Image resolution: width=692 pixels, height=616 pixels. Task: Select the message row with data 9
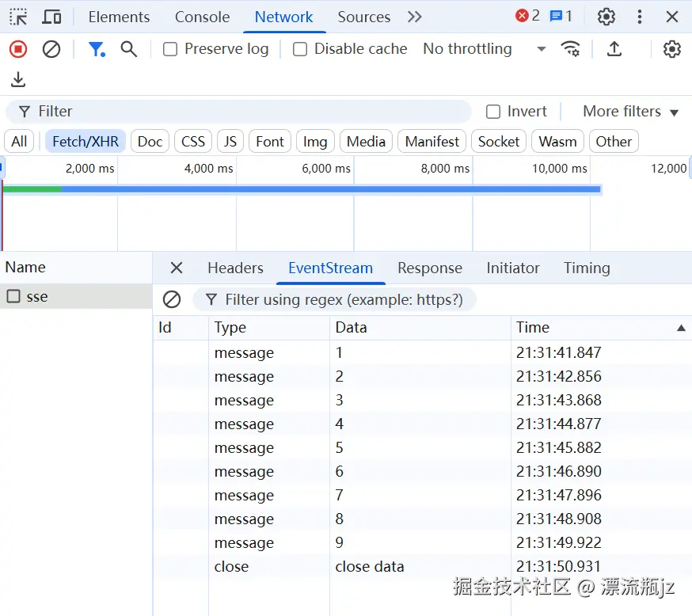click(x=422, y=542)
